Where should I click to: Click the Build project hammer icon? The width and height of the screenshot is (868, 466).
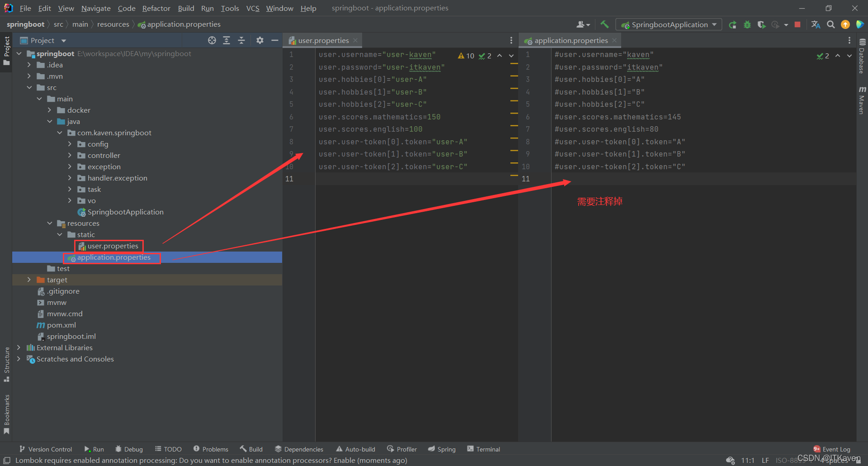click(x=604, y=24)
